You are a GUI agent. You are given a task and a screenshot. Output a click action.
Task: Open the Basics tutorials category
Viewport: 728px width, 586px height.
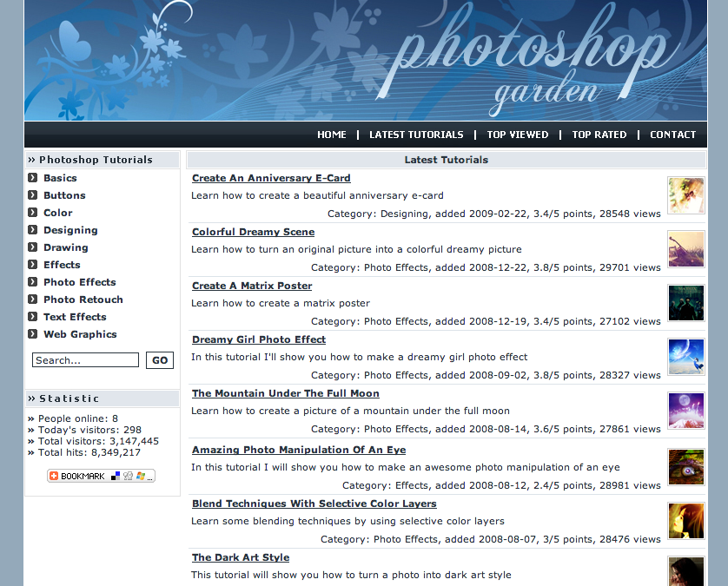(60, 178)
